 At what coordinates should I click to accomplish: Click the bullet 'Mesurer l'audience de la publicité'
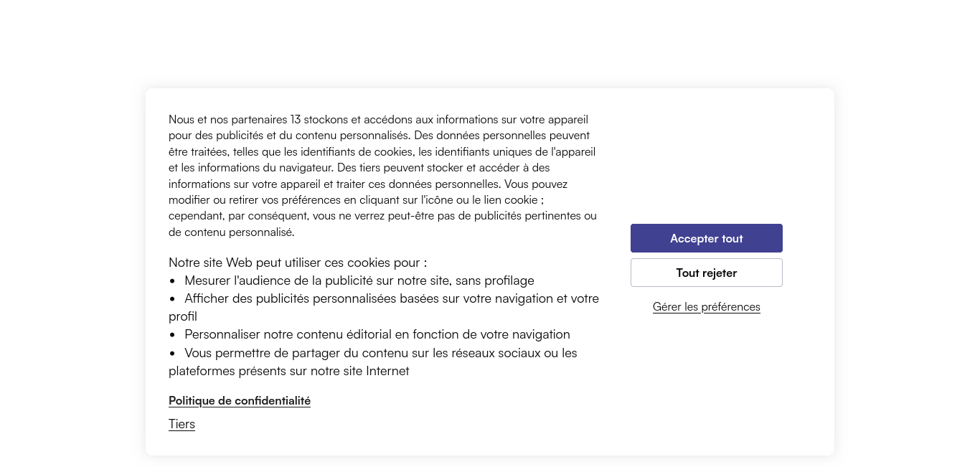pyautogui.click(x=352, y=280)
